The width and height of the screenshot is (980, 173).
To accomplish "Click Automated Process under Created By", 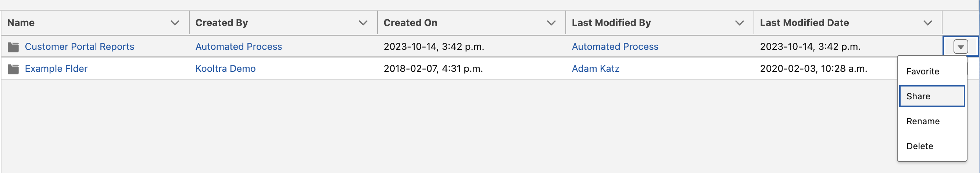I will pyautogui.click(x=239, y=47).
